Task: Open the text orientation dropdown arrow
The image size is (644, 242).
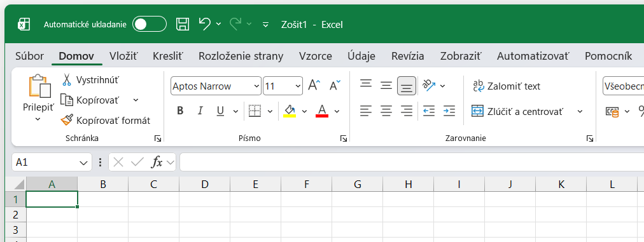Action: (x=442, y=86)
